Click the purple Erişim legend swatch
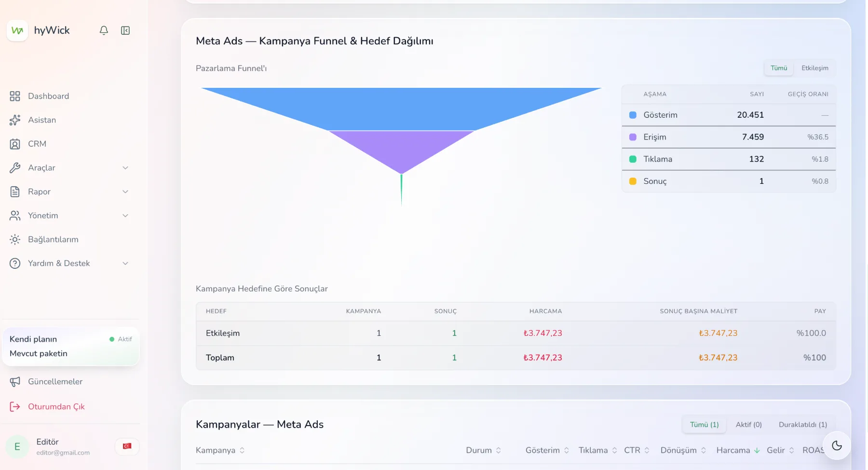The width and height of the screenshot is (868, 470). (633, 137)
